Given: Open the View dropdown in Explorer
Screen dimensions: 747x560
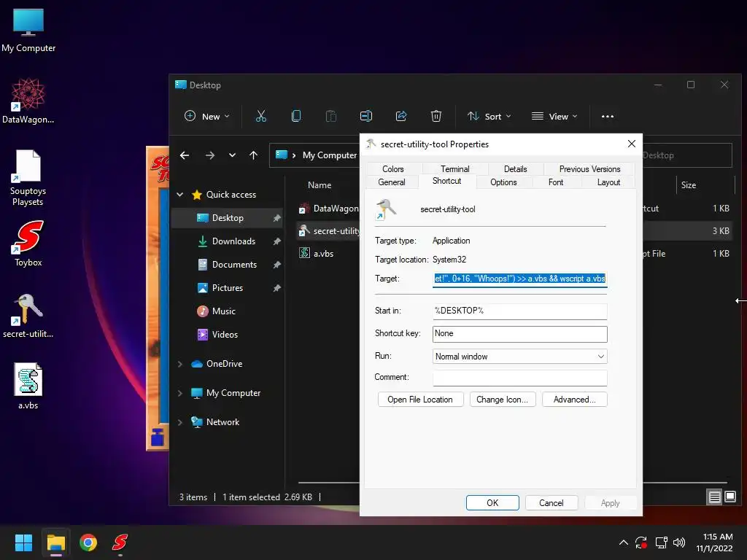Looking at the screenshot, I should pyautogui.click(x=554, y=116).
